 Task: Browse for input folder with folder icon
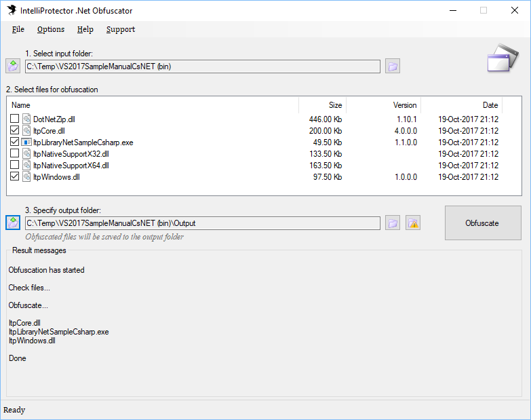tap(393, 66)
